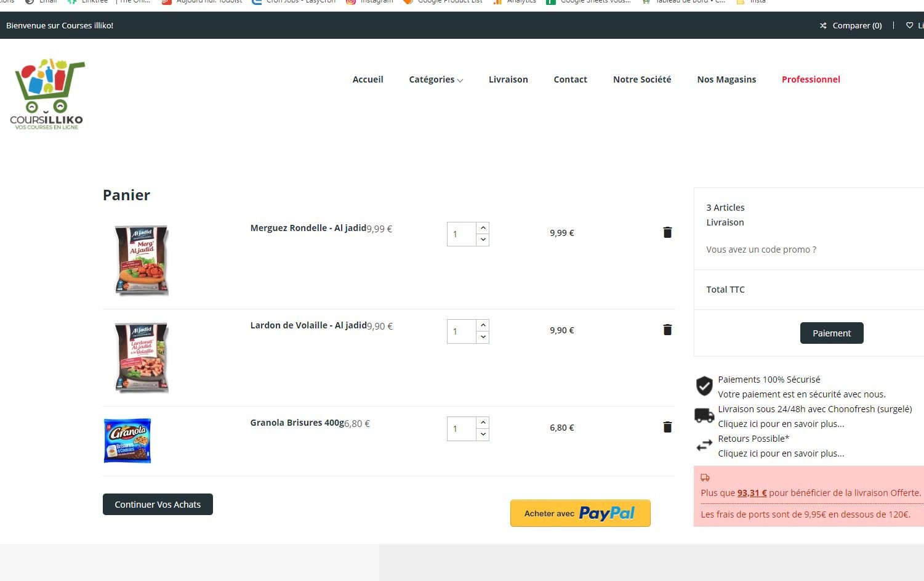924x581 pixels.
Task: Open the Lardon de Volaille - Al jadid link
Action: click(x=308, y=325)
